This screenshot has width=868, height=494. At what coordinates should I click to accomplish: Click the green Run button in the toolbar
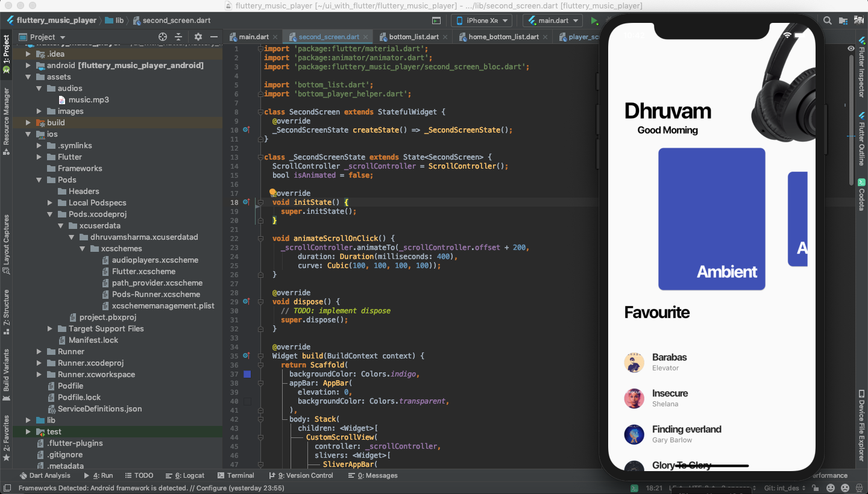coord(594,20)
